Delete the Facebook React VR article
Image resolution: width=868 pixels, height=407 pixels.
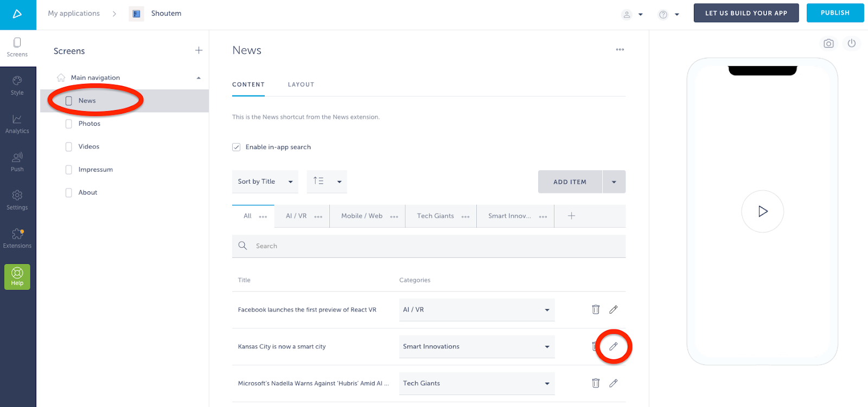point(596,309)
